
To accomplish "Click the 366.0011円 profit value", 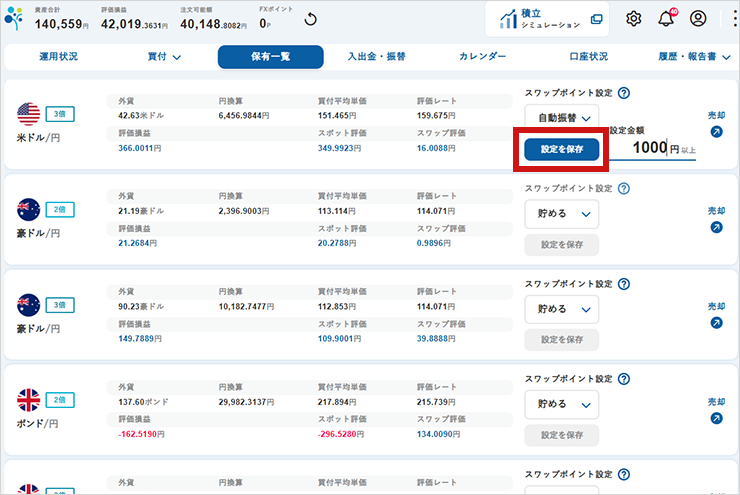I will coord(140,148).
